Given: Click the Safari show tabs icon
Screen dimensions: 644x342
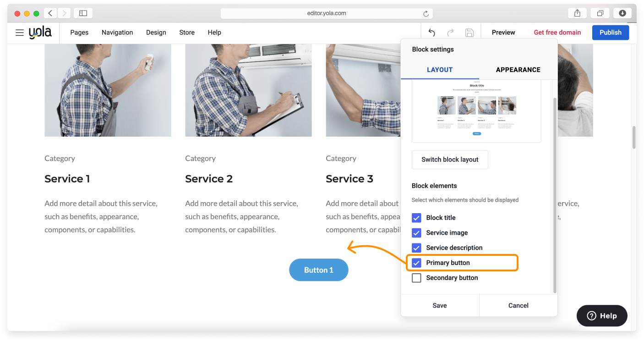Looking at the screenshot, I should [600, 13].
